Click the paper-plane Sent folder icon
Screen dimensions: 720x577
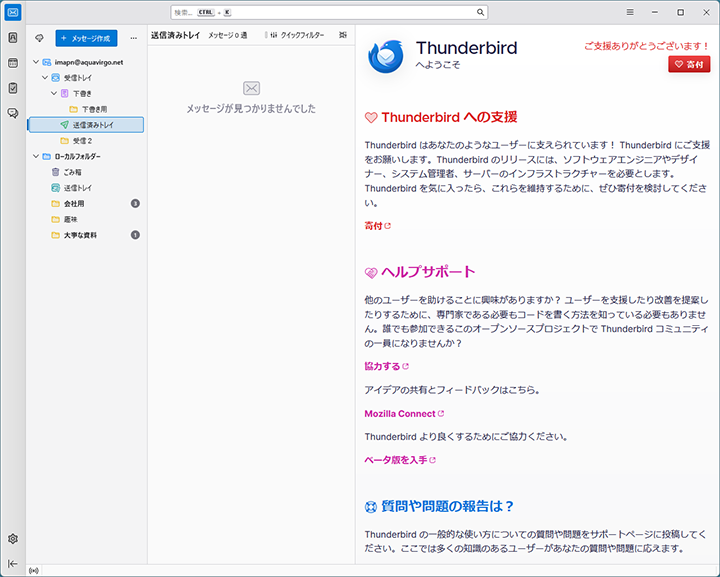[64, 125]
